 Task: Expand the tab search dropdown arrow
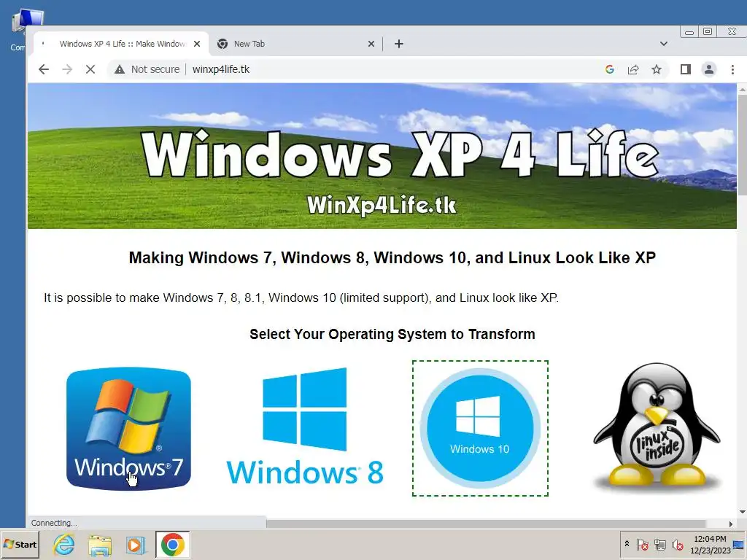664,44
